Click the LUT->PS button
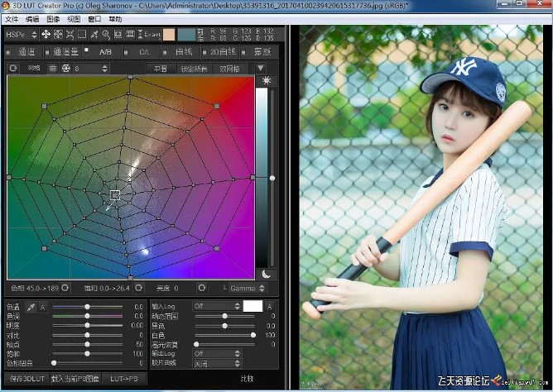 coord(124,379)
